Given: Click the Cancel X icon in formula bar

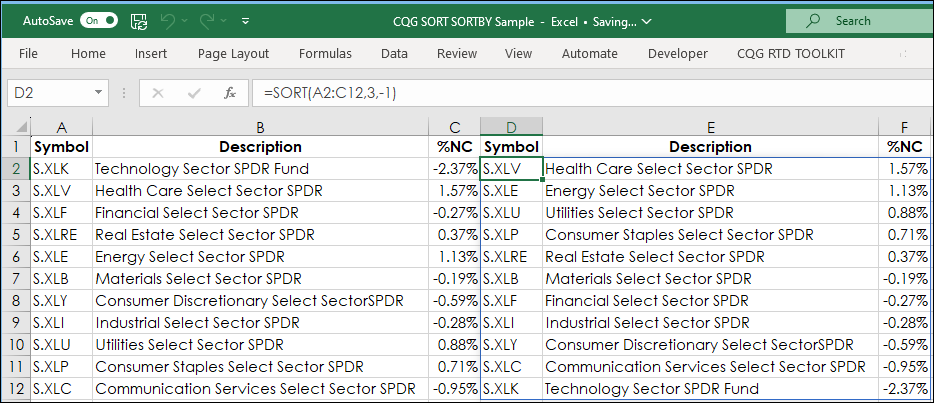Looking at the screenshot, I should point(158,93).
